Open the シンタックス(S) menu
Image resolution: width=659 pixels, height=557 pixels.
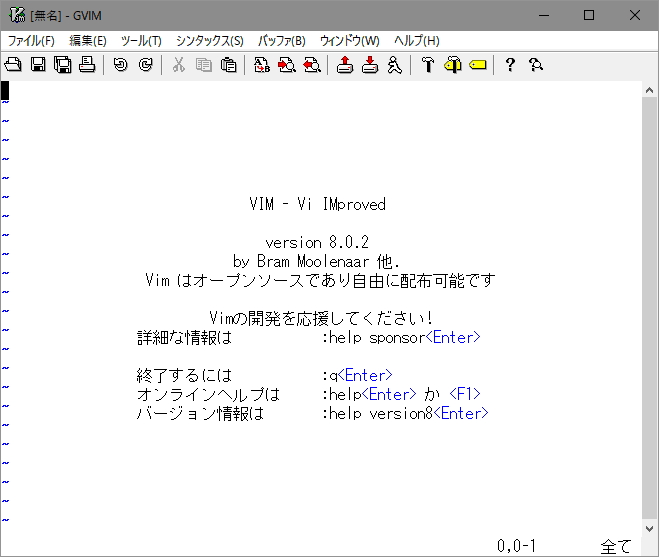(210, 41)
